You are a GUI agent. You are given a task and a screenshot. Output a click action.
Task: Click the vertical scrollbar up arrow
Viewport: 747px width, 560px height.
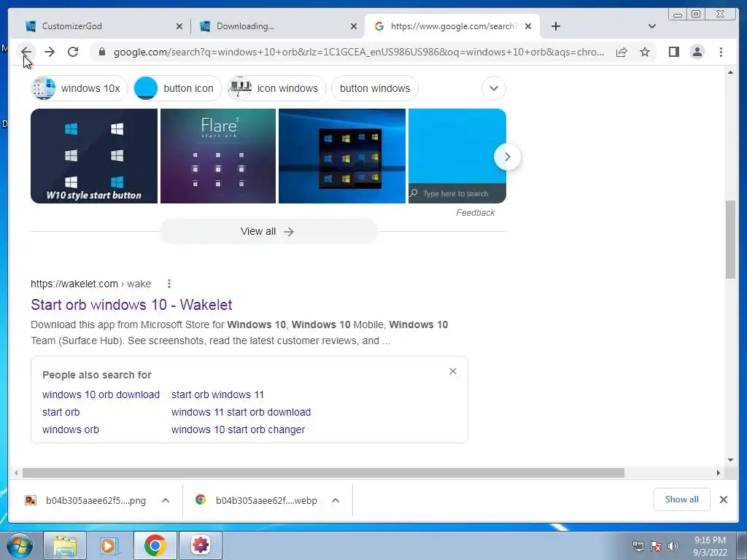pos(731,72)
